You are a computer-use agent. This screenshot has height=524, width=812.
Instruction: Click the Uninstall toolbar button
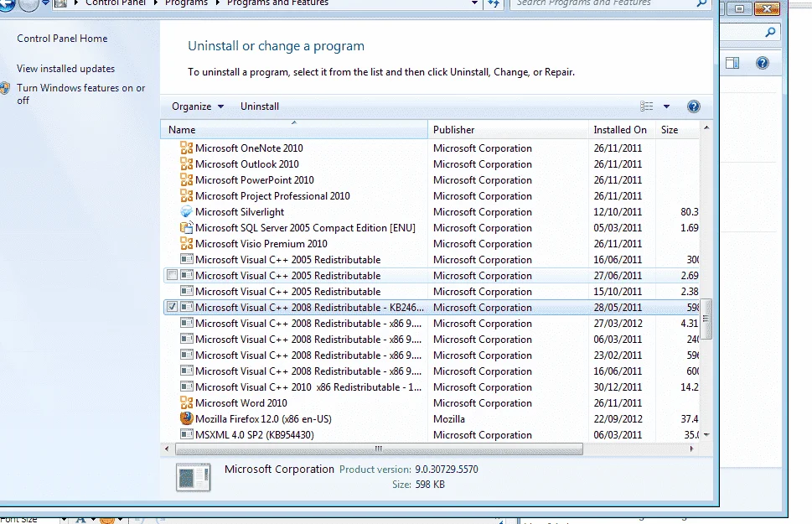click(x=260, y=106)
